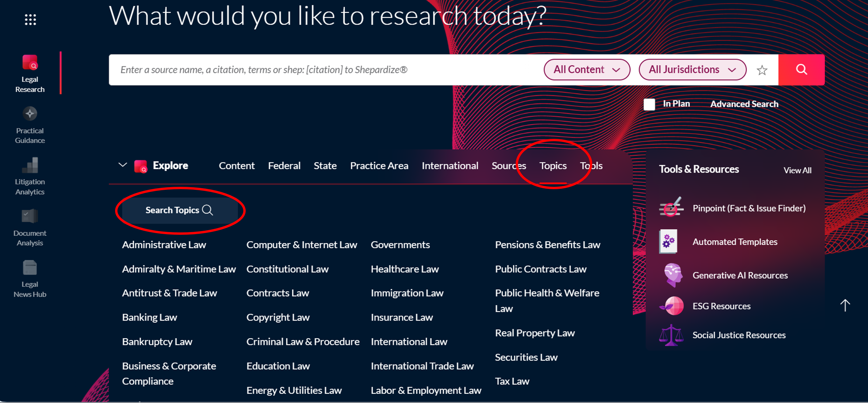Open Banking Law topic

[150, 317]
